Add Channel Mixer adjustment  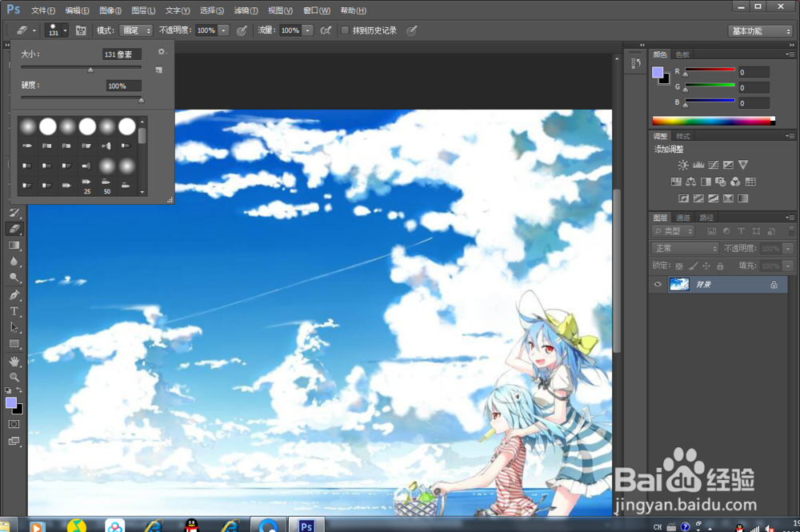(x=735, y=182)
